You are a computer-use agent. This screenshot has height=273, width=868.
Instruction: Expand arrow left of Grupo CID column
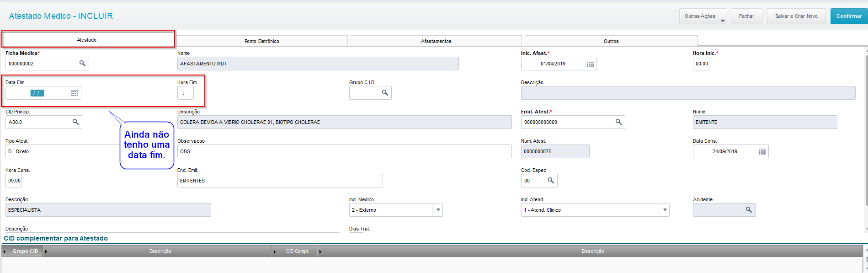pyautogui.click(x=5, y=252)
